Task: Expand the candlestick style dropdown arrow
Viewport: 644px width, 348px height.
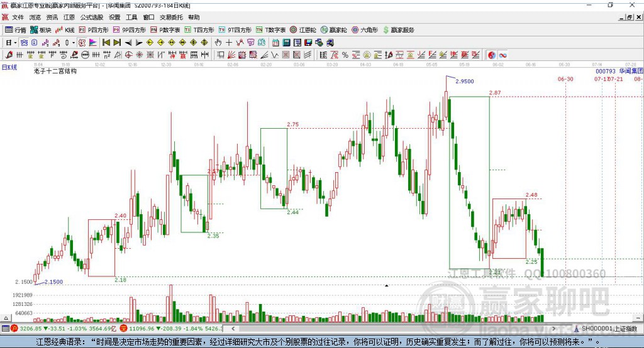Action: (x=74, y=43)
